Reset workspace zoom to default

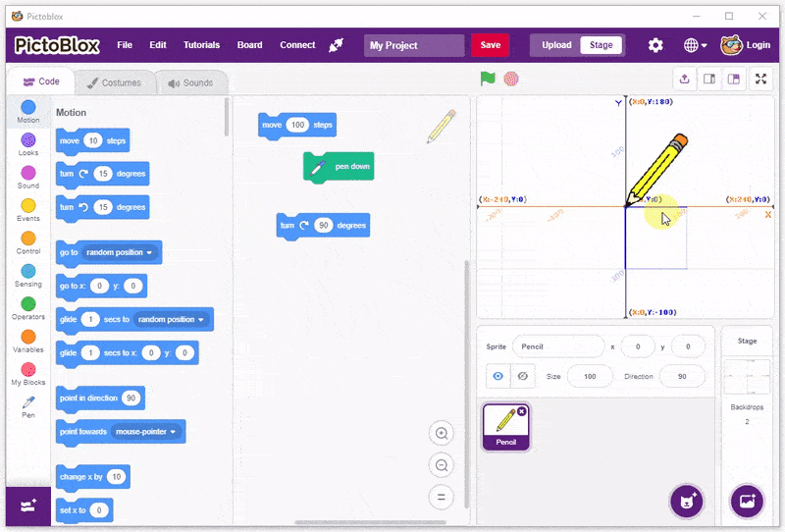441,498
